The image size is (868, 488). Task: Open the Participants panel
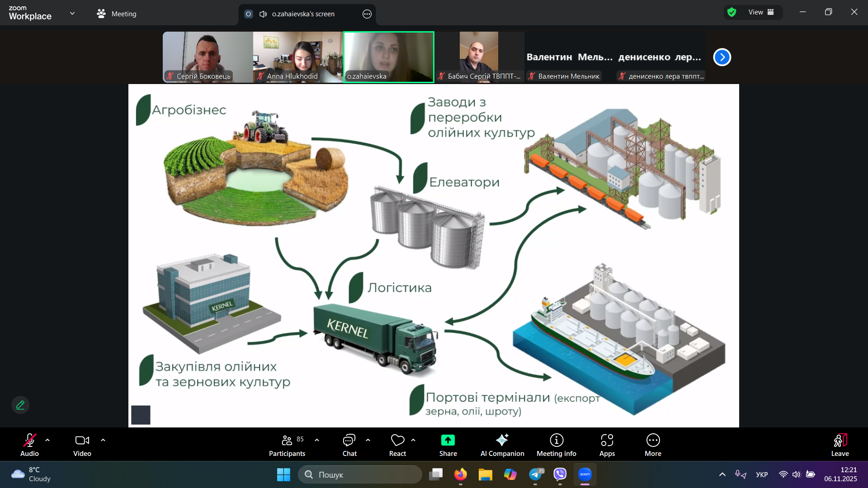[x=287, y=445]
